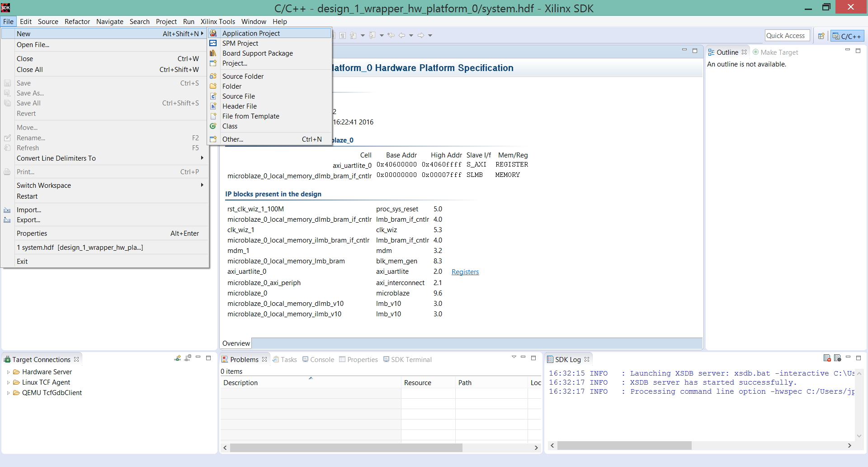Click the Quick Access input field
868x467 pixels.
click(787, 36)
